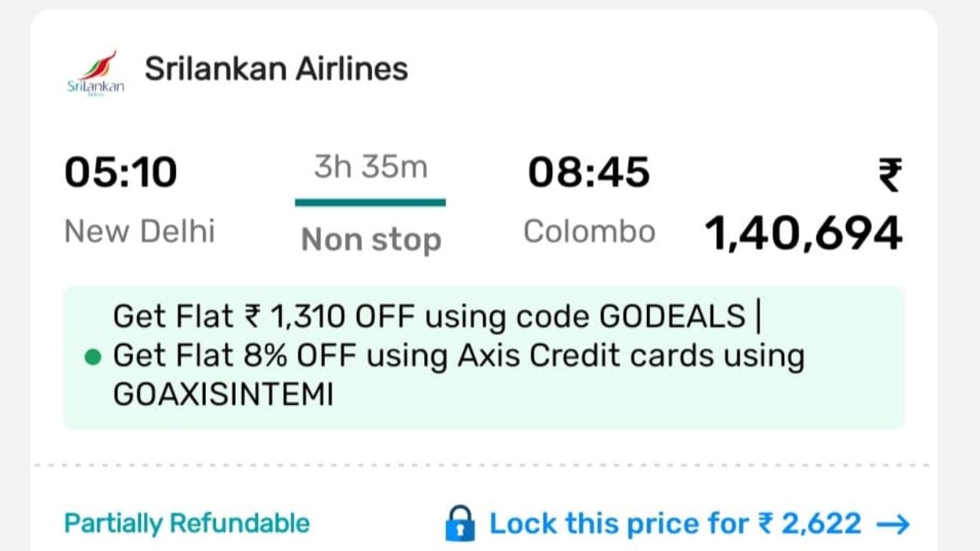Tap the 1,40,694 fare amount
Screen dimensions: 980x551
coord(803,233)
